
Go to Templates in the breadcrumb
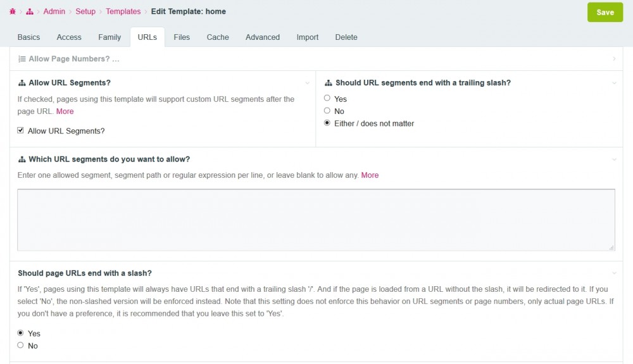point(123,11)
